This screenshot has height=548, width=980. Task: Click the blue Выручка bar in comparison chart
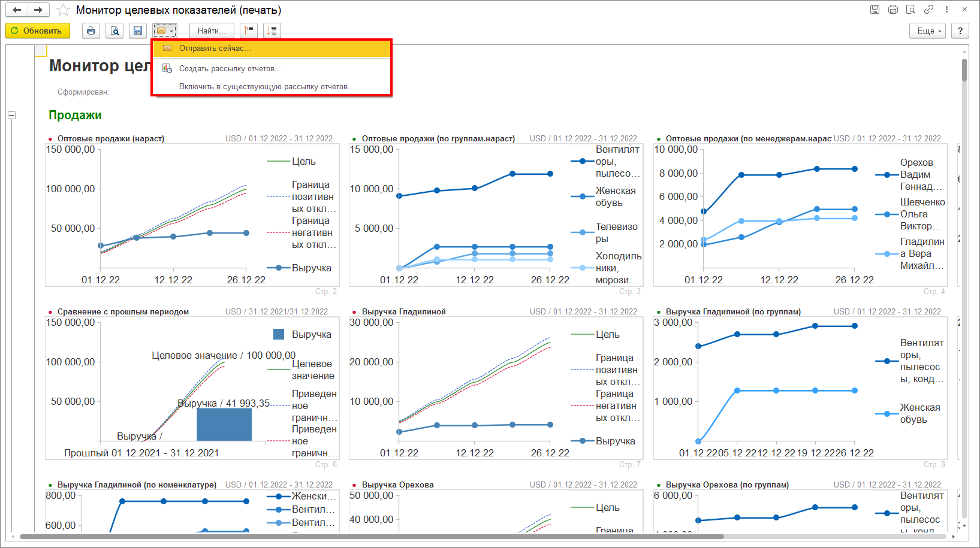(x=224, y=424)
